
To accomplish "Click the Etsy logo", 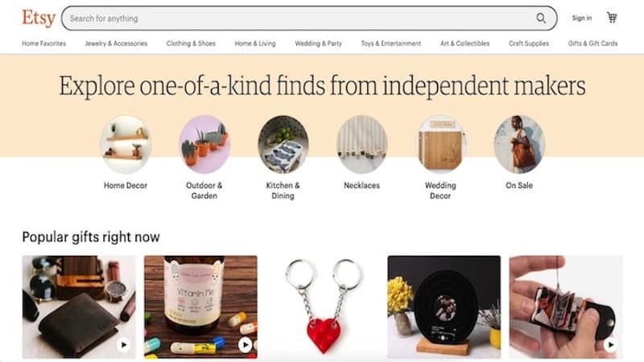I will pyautogui.click(x=39, y=18).
